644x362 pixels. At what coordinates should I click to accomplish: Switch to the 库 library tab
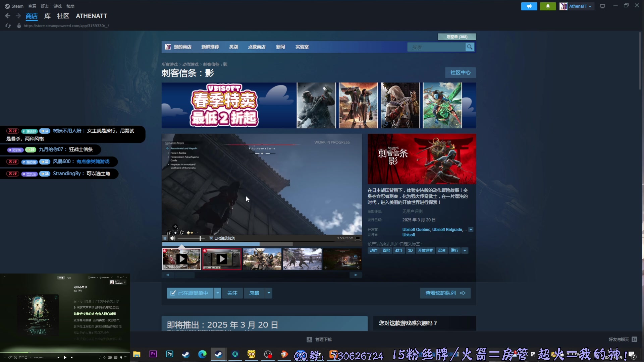pos(47,16)
